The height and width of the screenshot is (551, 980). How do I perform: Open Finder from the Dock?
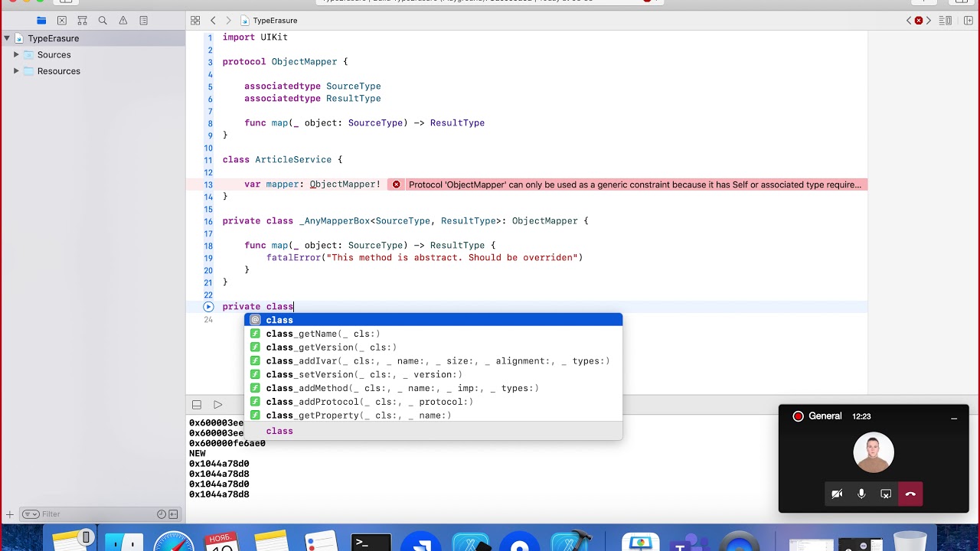[x=124, y=541]
